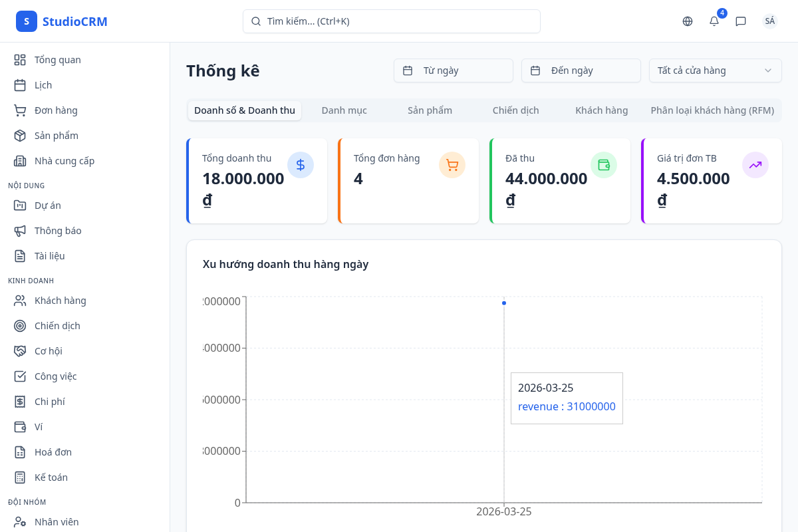The width and height of the screenshot is (798, 532).
Task: Go to Đơn hàng in sidebar
Action: 56,110
